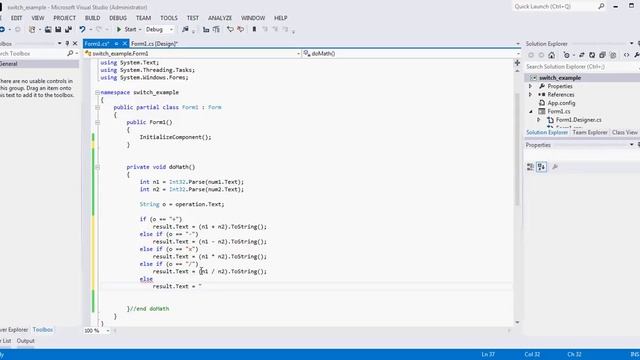
Task: Open the Debug configuration dropdown
Action: [160, 29]
